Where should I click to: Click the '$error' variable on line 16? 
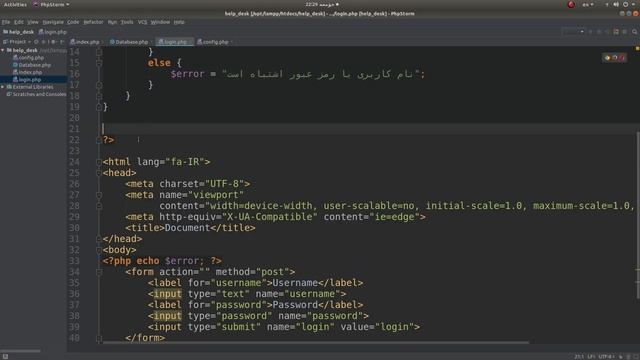[x=187, y=74]
